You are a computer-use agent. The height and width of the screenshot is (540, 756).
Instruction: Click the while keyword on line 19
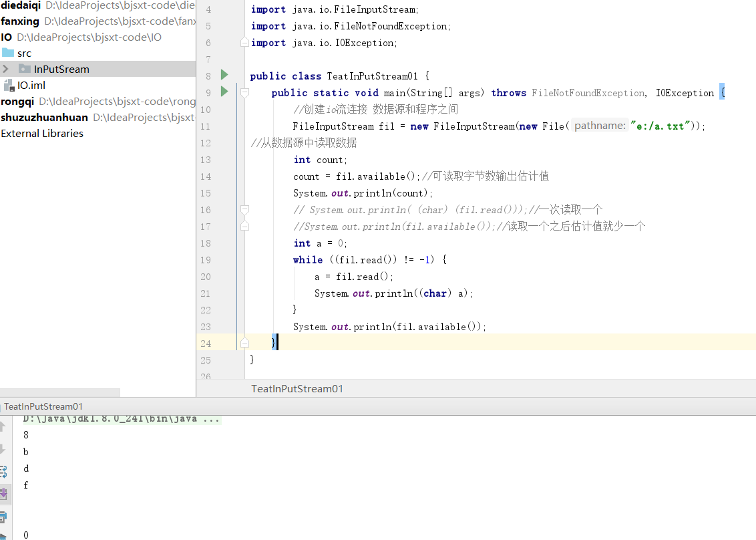pos(308,259)
